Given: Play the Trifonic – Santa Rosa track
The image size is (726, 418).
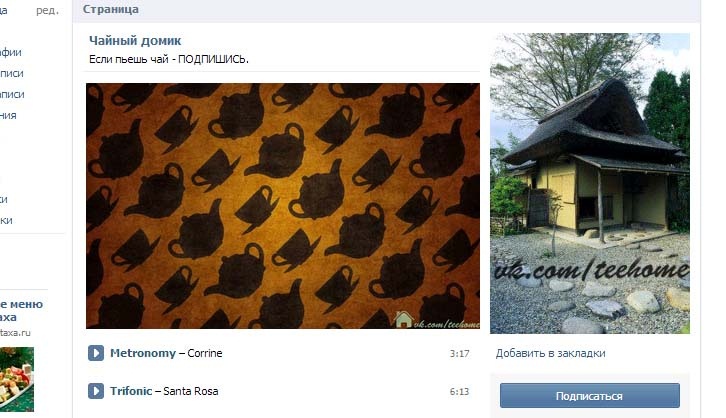Looking at the screenshot, I should point(96,391).
